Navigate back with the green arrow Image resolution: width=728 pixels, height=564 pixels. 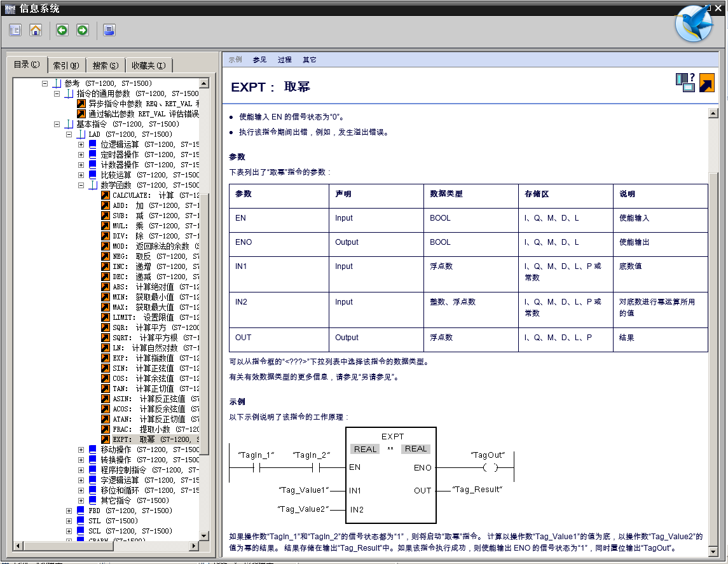click(62, 31)
